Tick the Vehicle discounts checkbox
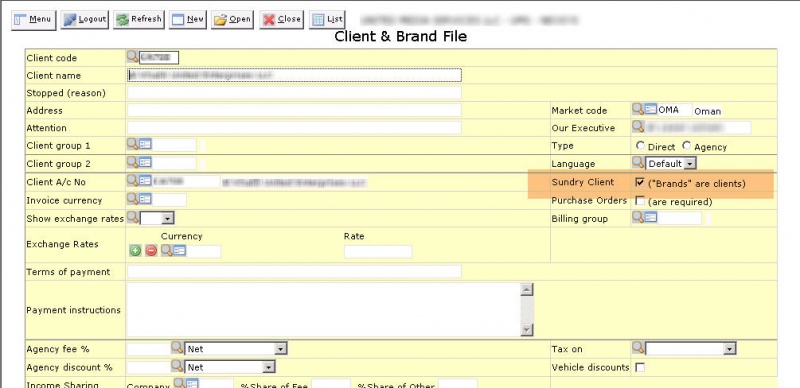 coord(640,367)
